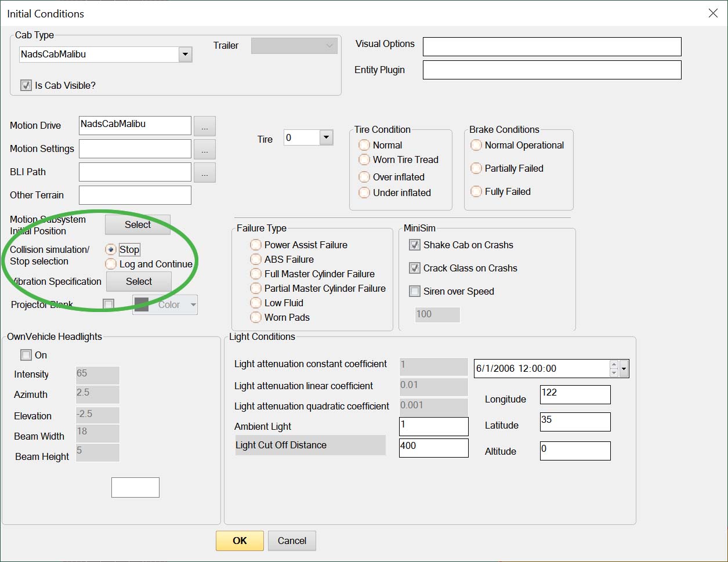This screenshot has width=728, height=562.
Task: Open the Cab Type dropdown
Action: pyautogui.click(x=185, y=55)
